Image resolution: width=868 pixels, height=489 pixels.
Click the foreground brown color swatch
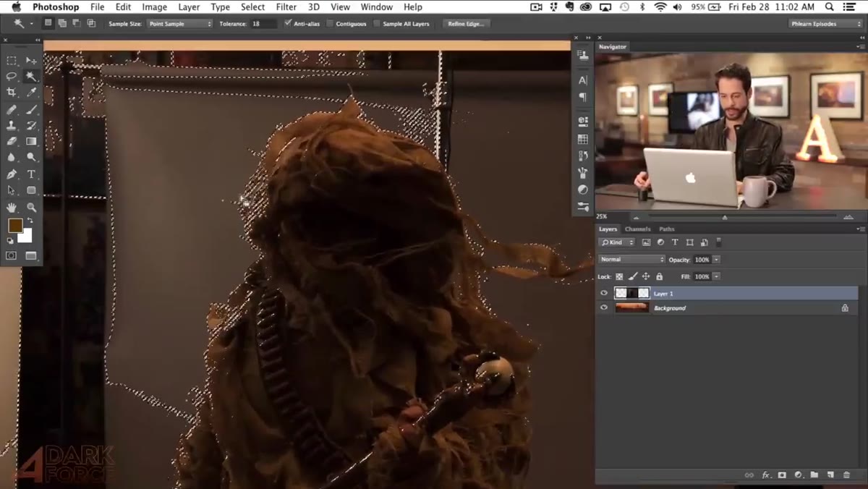[x=14, y=226]
